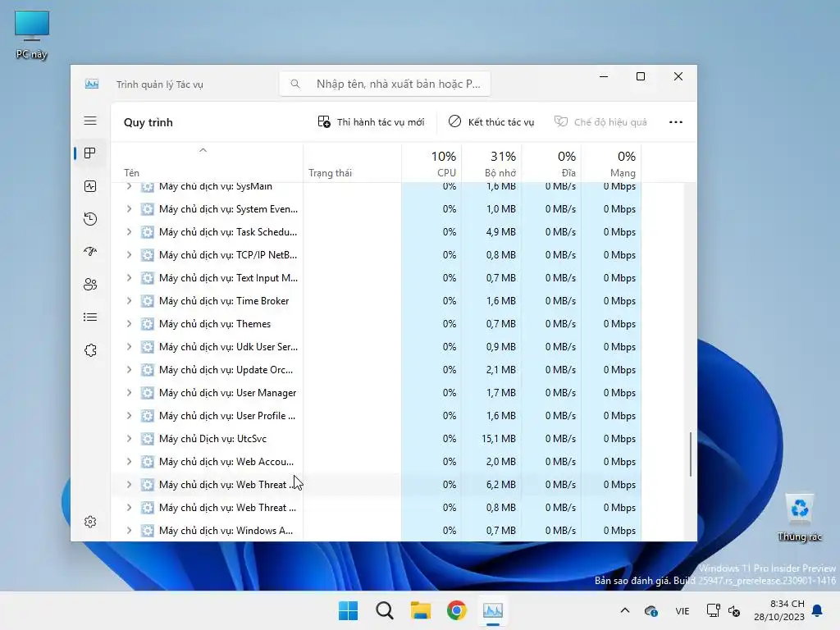Click the gear icon of the Themes service row
The width and height of the screenshot is (840, 630).
click(x=148, y=324)
